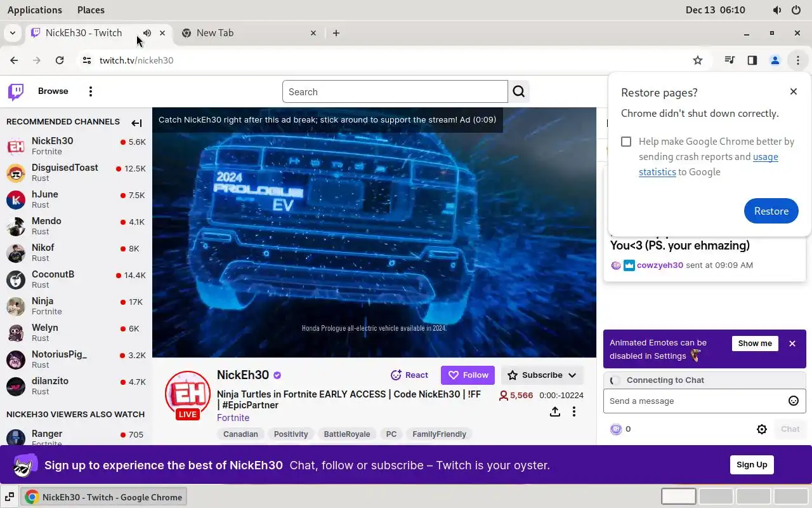Reload the page

pyautogui.click(x=60, y=60)
